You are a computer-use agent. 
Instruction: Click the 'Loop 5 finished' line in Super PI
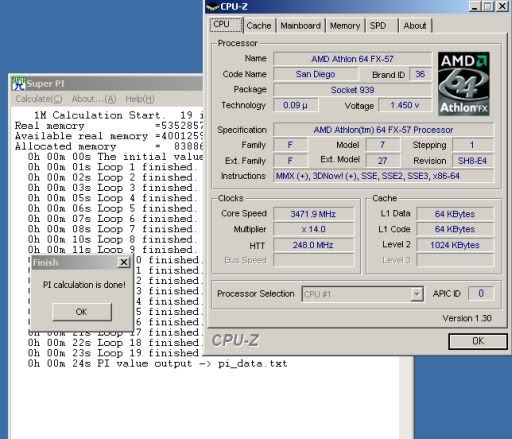click(113, 208)
